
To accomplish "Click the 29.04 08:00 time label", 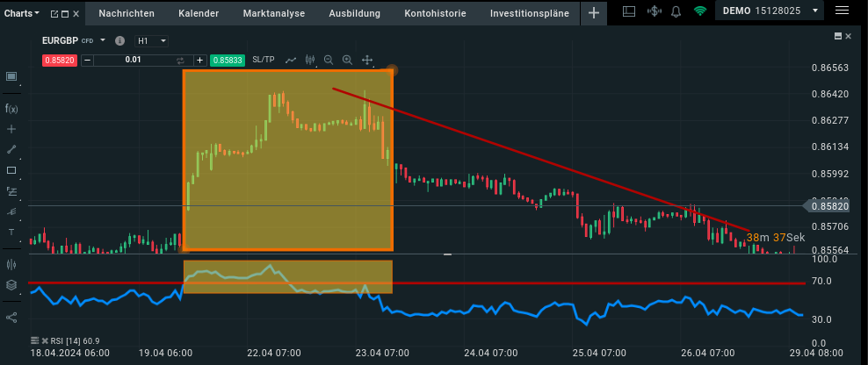I will 814,353.
